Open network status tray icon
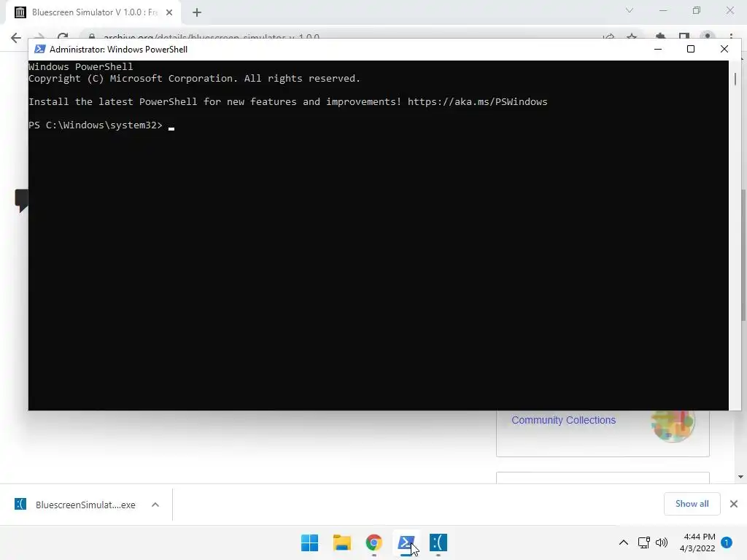The width and height of the screenshot is (747, 560). 643,542
